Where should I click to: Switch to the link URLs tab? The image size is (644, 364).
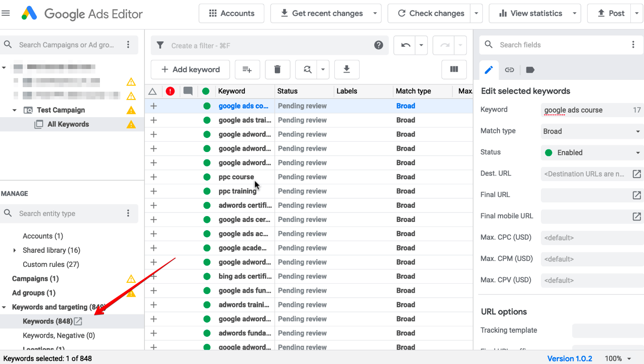510,70
